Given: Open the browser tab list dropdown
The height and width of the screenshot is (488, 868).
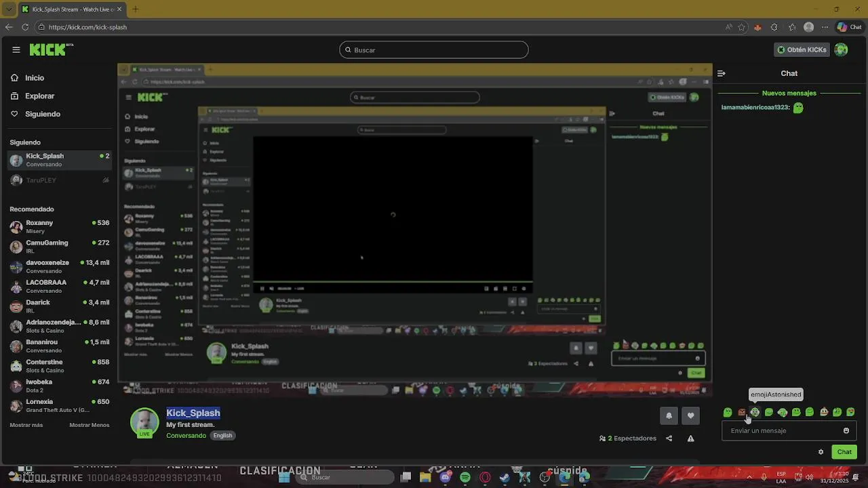Looking at the screenshot, I should click(9, 9).
